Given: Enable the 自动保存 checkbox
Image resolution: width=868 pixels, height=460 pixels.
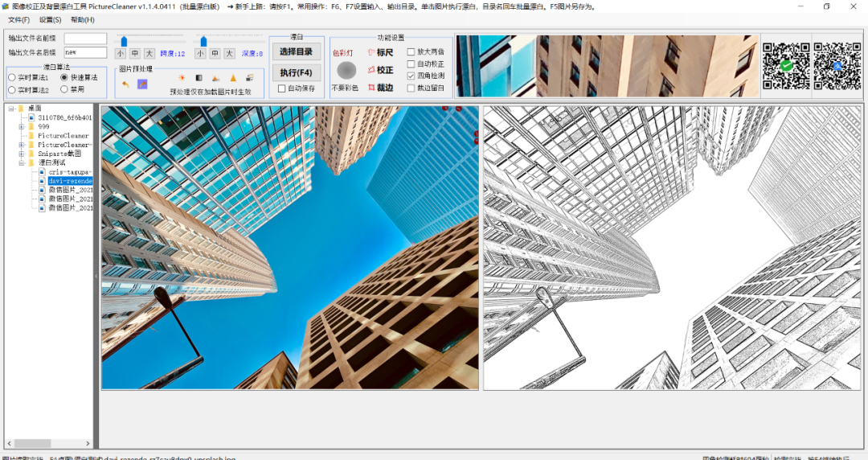Looking at the screenshot, I should point(281,88).
